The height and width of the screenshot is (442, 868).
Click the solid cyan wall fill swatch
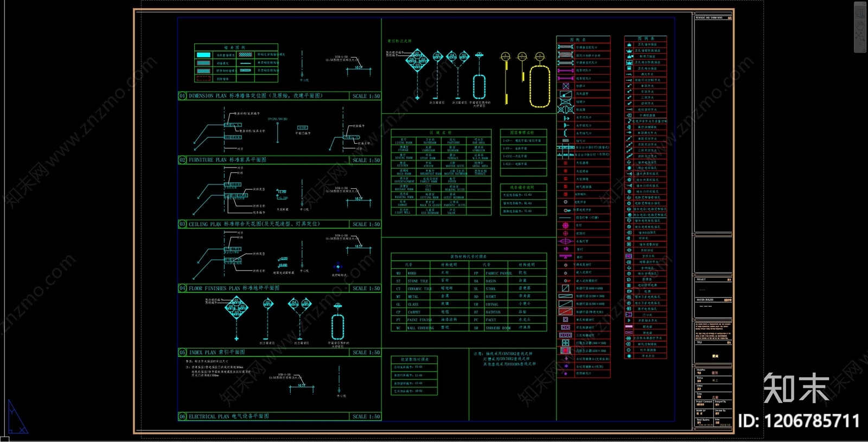click(x=203, y=55)
